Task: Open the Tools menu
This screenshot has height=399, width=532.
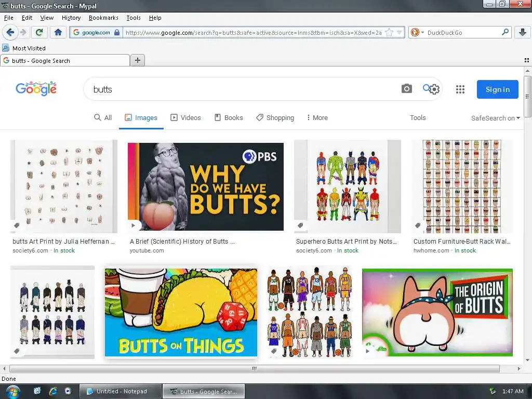Action: (134, 18)
